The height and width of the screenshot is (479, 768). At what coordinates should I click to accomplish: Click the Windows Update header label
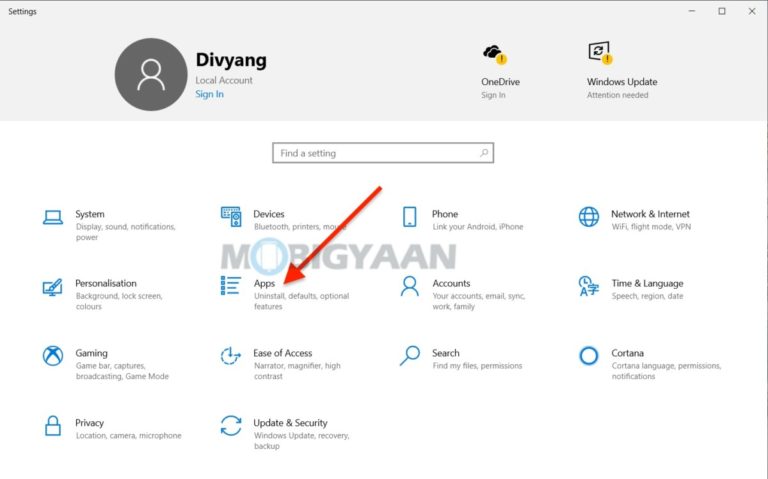[622, 82]
